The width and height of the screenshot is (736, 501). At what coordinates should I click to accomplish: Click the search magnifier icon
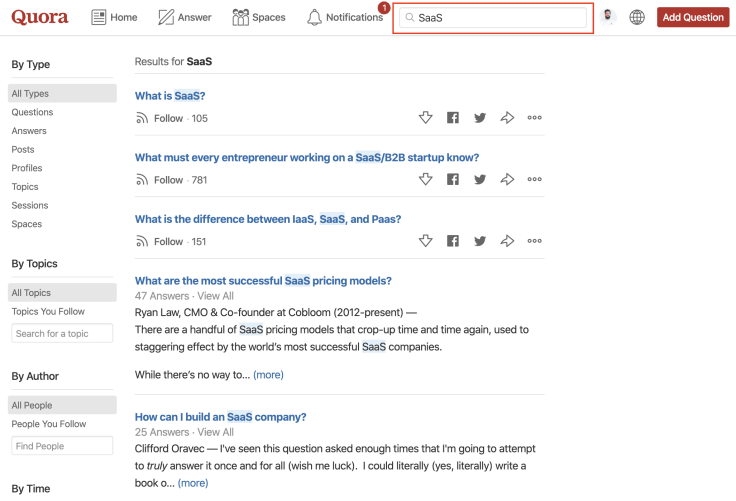pyautogui.click(x=410, y=17)
